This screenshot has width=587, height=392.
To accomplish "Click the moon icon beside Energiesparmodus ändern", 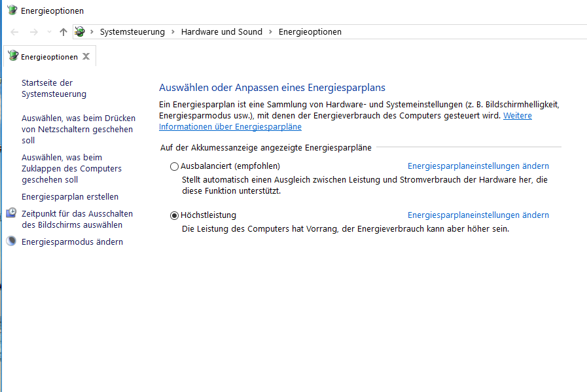I will [x=11, y=241].
